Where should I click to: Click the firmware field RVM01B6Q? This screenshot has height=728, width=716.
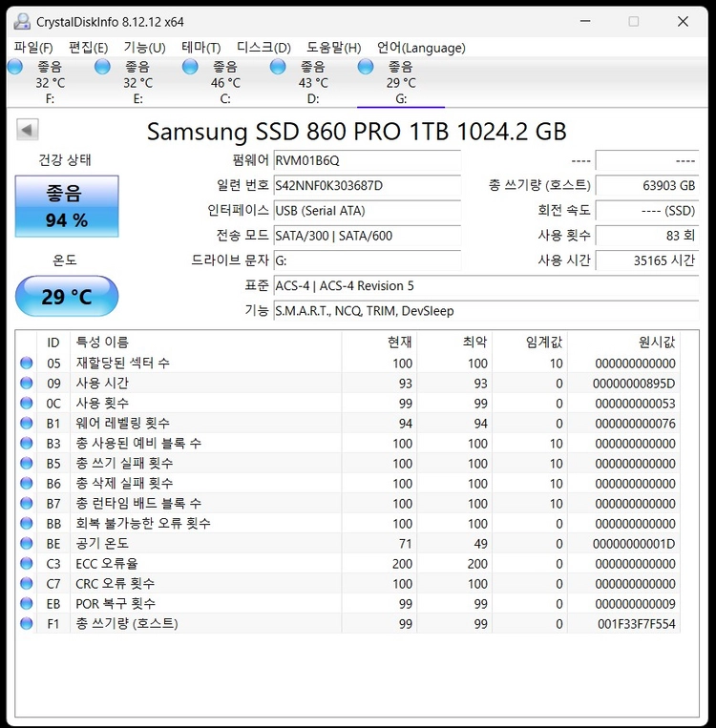tap(367, 160)
